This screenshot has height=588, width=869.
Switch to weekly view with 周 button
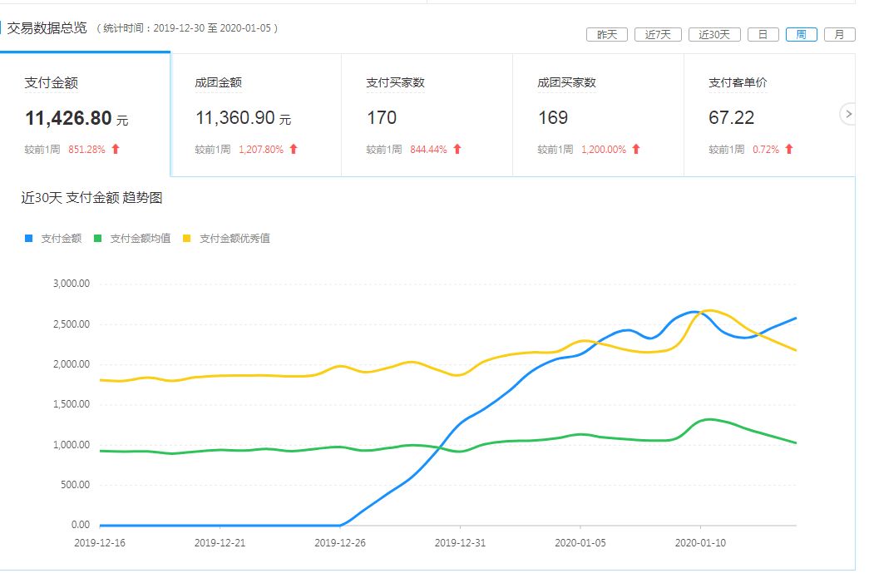[x=802, y=34]
